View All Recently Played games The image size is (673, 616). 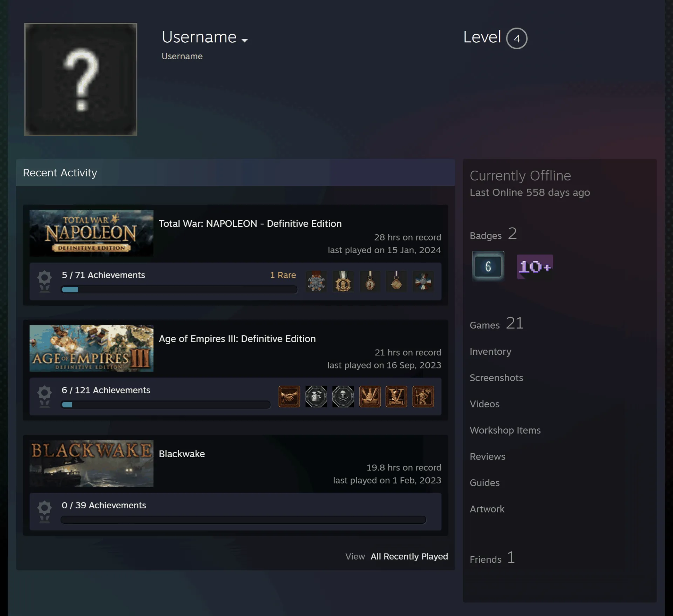coord(409,556)
